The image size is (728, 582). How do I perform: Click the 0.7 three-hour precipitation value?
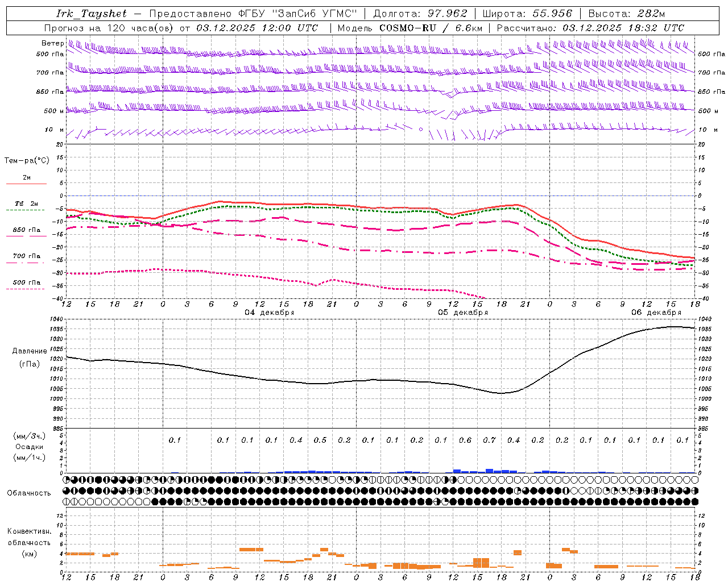489,440
